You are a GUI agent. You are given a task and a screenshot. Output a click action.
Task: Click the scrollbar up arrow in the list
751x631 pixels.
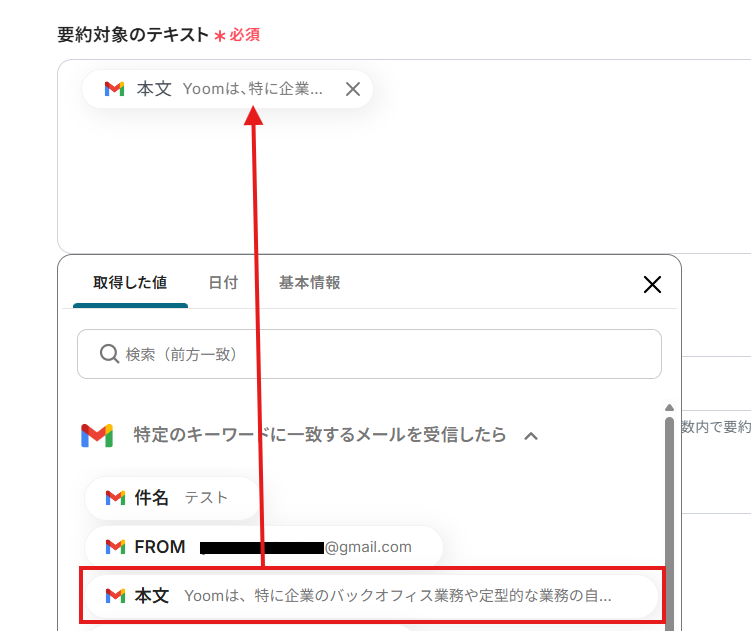[669, 408]
